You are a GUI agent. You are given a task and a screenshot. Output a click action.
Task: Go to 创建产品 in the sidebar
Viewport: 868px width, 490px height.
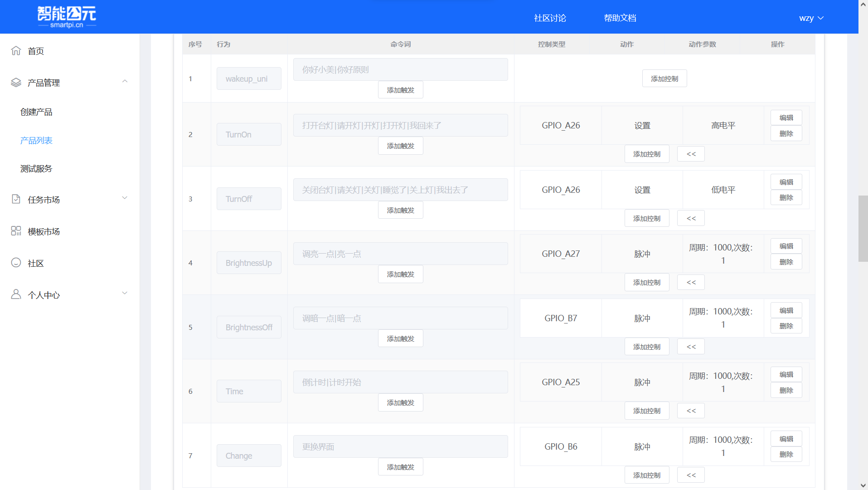[x=36, y=112]
